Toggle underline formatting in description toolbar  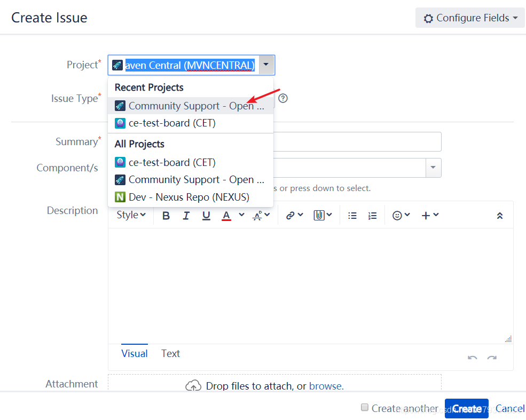[206, 216]
